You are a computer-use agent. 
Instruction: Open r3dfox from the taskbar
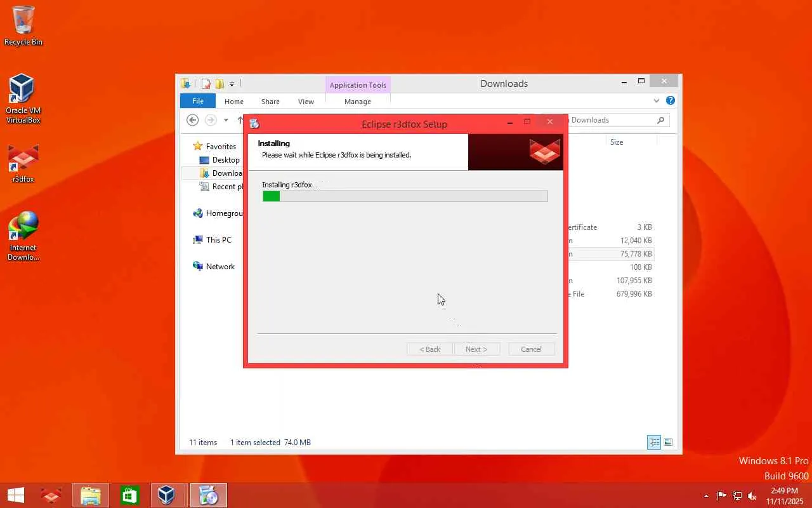(x=51, y=495)
